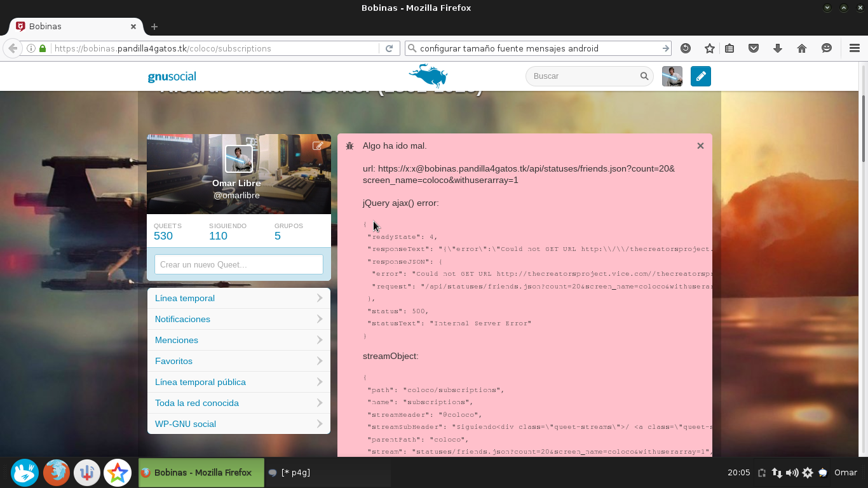Bookmark this page with the star icon
The width and height of the screenshot is (868, 488).
pyautogui.click(x=710, y=48)
